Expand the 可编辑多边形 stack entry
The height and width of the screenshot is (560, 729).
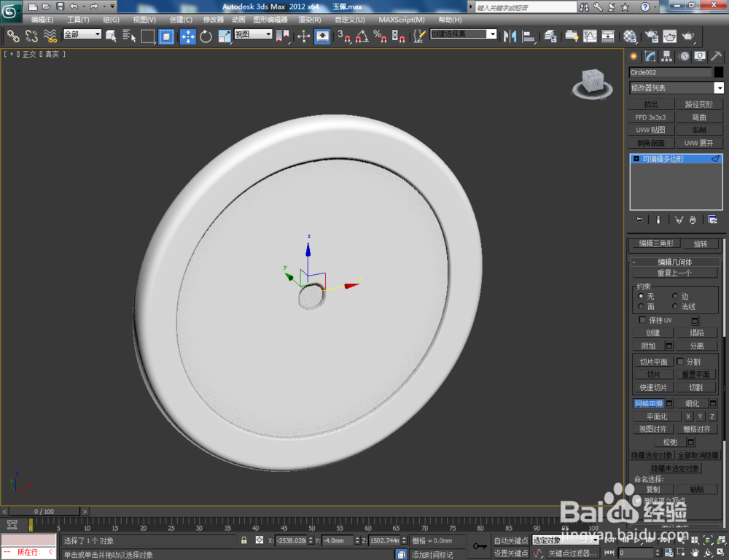[636, 159]
